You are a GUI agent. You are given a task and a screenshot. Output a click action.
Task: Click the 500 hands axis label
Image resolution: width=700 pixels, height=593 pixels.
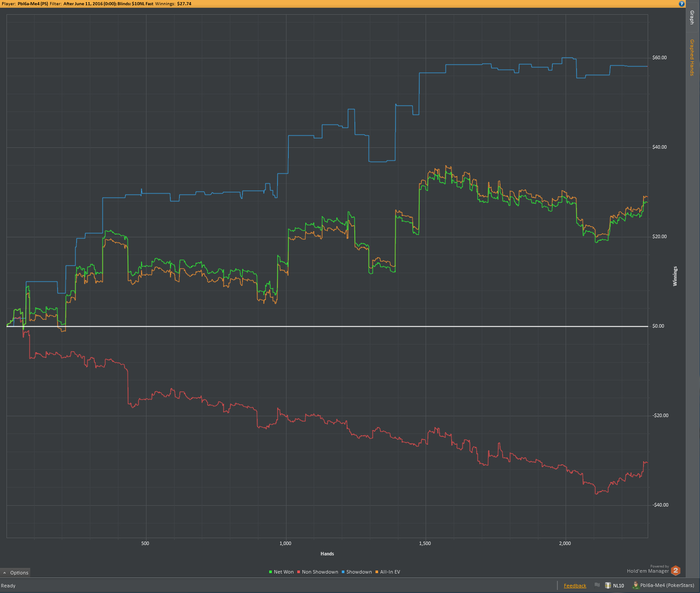coord(145,543)
